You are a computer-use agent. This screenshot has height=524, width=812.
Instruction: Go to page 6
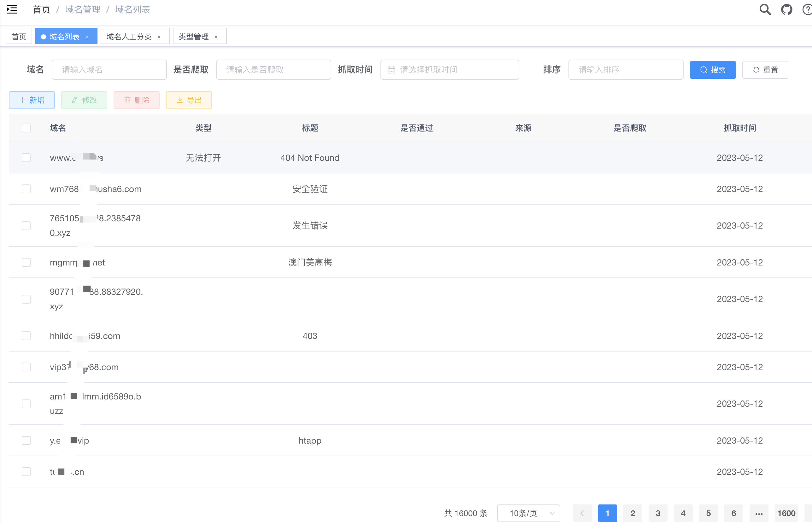pyautogui.click(x=734, y=513)
